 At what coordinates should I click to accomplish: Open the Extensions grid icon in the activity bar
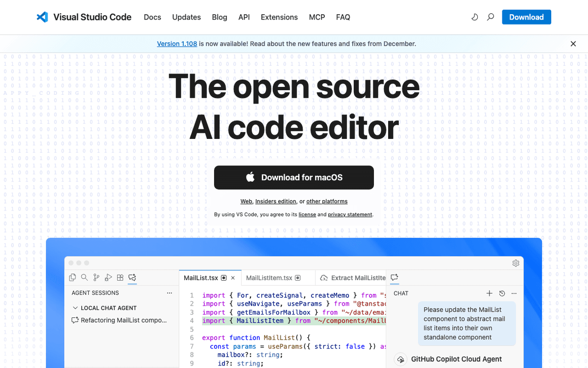[120, 277]
